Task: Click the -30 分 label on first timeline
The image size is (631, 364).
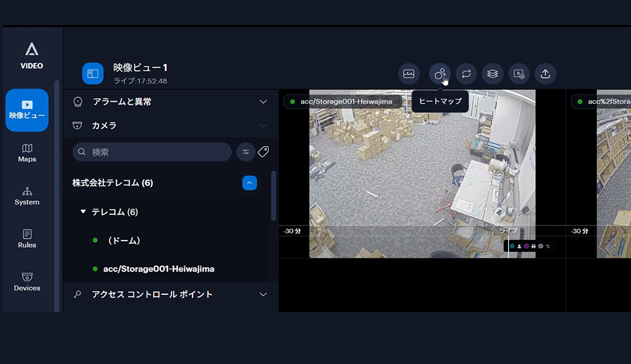Action: pos(292,231)
